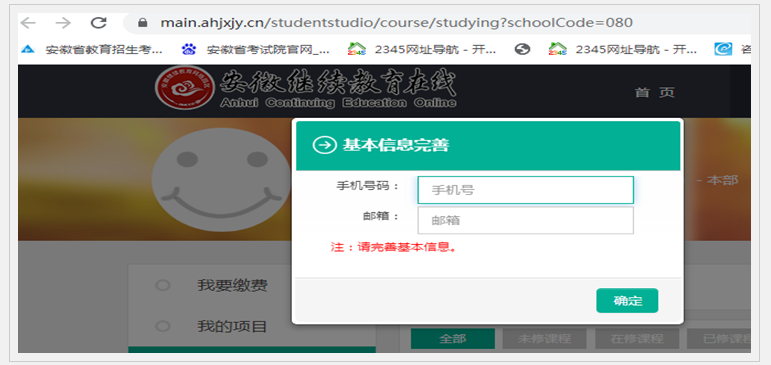The image size is (771, 365).
Task: Click the URL in the address bar
Action: tap(396, 23)
